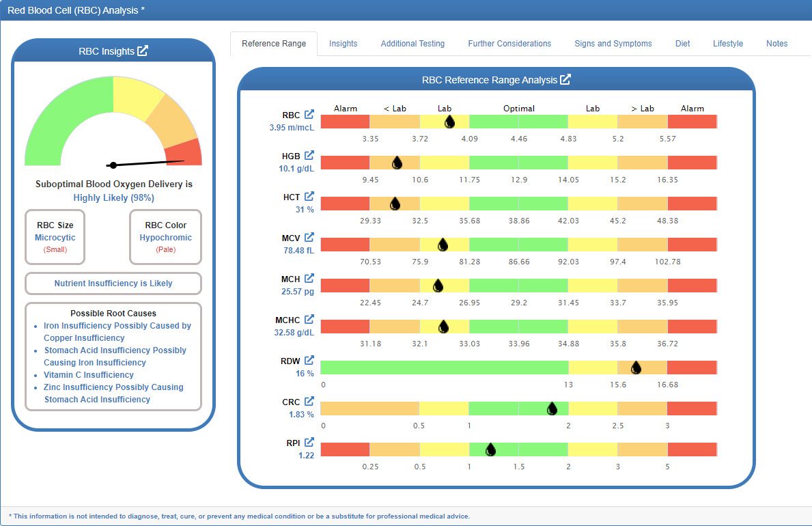Image resolution: width=812 pixels, height=526 pixels.
Task: Click the RBC Size Microcytic card
Action: 55,237
